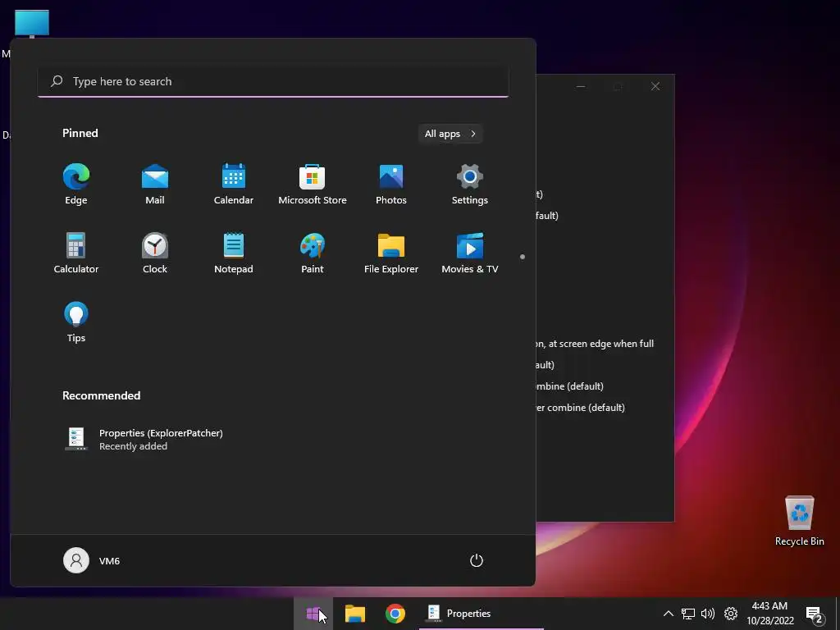Open File Explorer from pinned apps

click(x=391, y=253)
